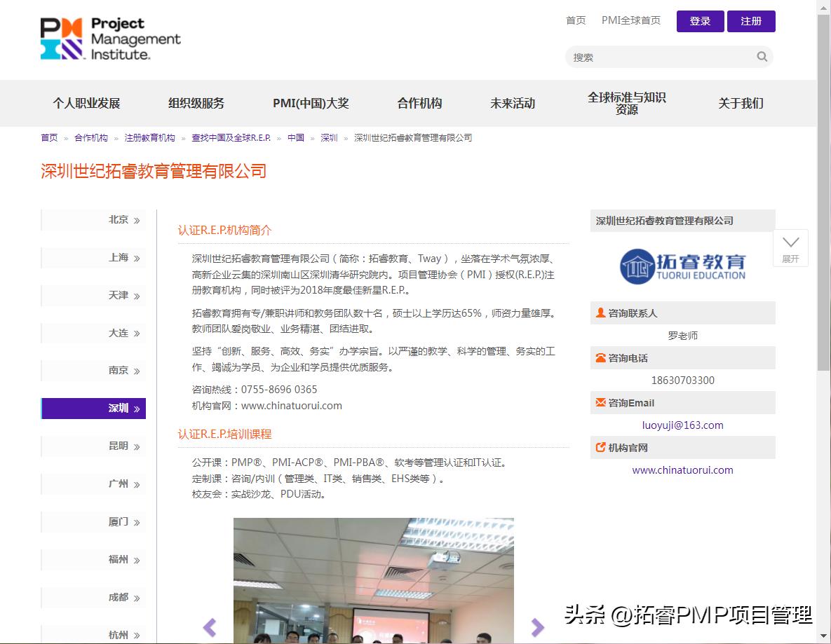Click the 拓睿教育 Tuorui Education logo image
This screenshot has height=644, width=831.
[682, 266]
